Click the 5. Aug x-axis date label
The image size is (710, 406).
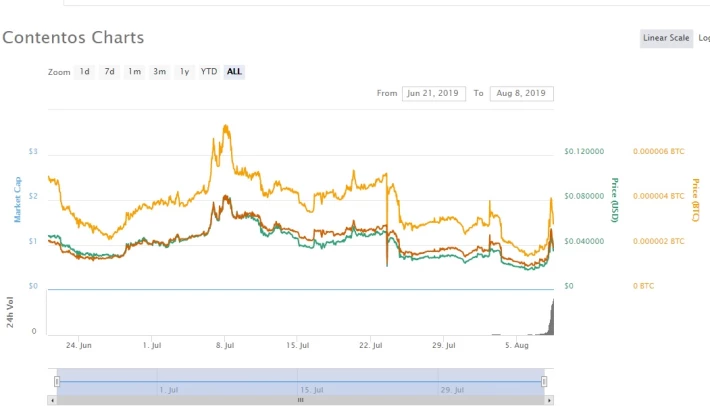(x=517, y=345)
